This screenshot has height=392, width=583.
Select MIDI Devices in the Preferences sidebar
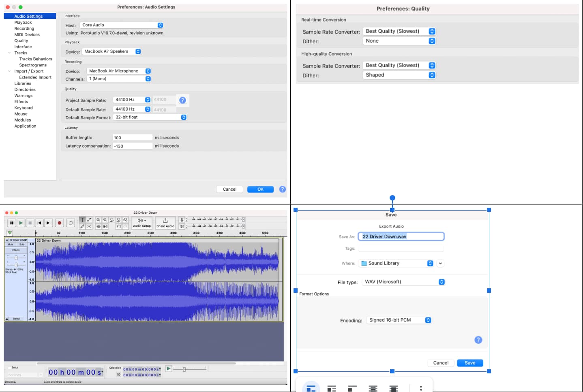pos(27,34)
